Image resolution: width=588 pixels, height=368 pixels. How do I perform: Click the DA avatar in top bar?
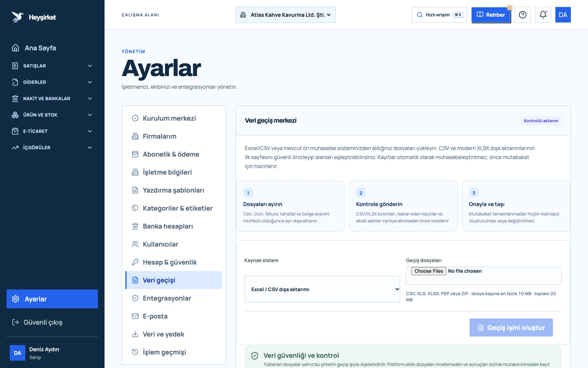pyautogui.click(x=563, y=15)
